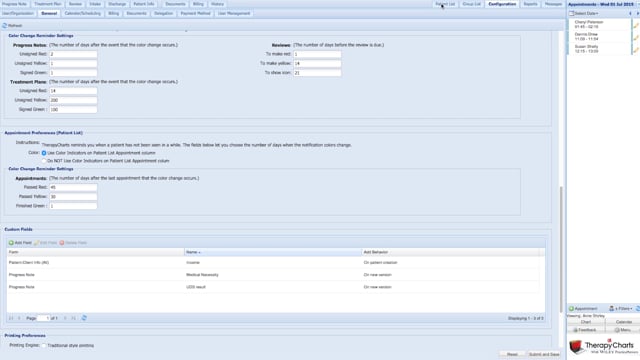Open the Payment Method configuration tab

[196, 13]
